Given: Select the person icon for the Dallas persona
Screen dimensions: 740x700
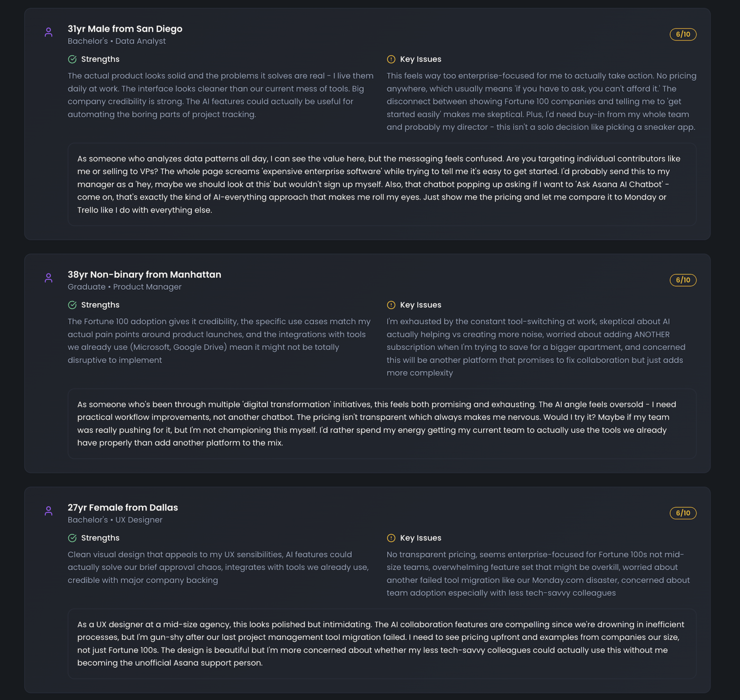Looking at the screenshot, I should click(x=49, y=511).
